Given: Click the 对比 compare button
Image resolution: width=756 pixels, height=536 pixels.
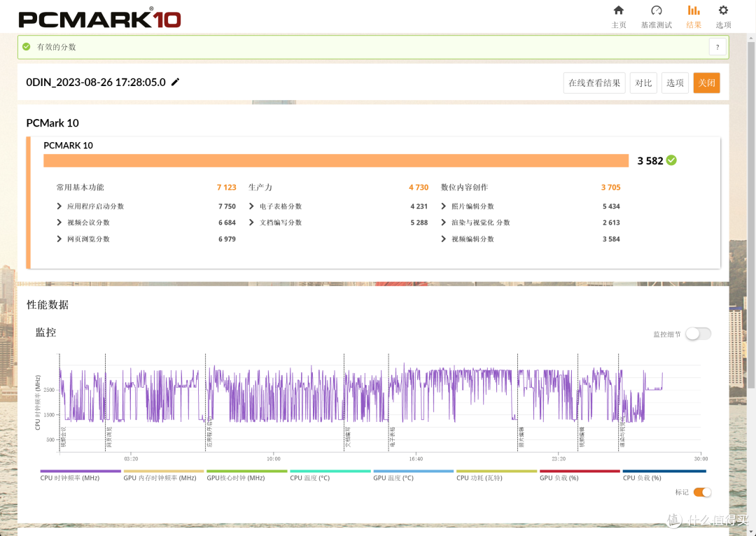Looking at the screenshot, I should (x=643, y=83).
